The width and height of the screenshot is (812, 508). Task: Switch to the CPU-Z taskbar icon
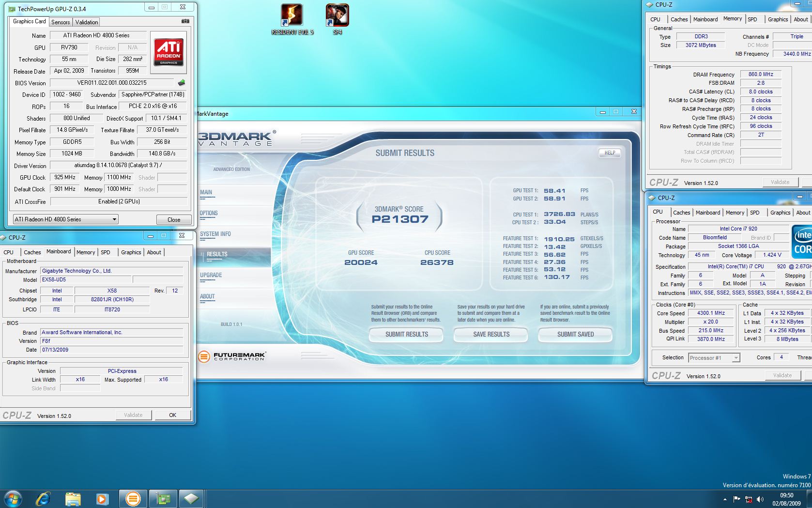(192, 499)
